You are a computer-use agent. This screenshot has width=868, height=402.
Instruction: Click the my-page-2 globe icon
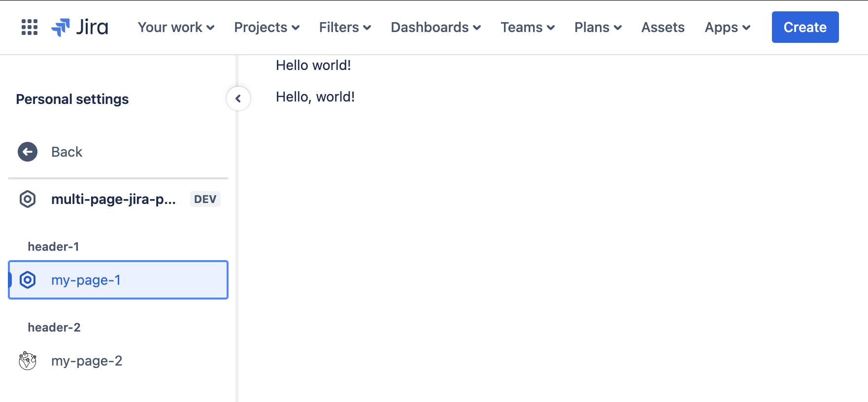[x=28, y=361]
